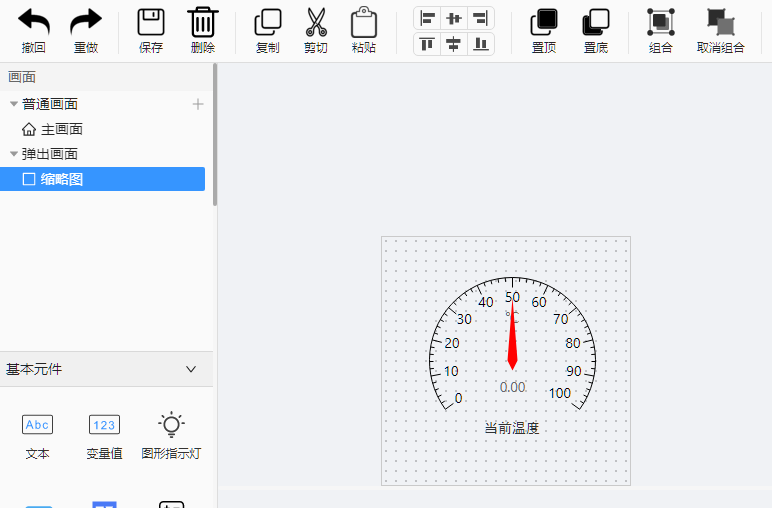Bring element to front with 置顶
The image size is (772, 508).
coord(544,31)
